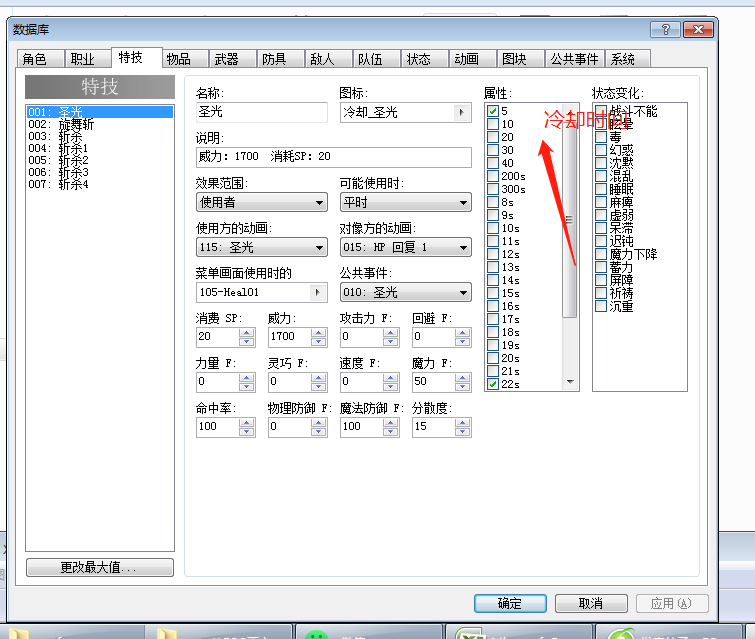Click the 更改最大值 button

(100, 567)
